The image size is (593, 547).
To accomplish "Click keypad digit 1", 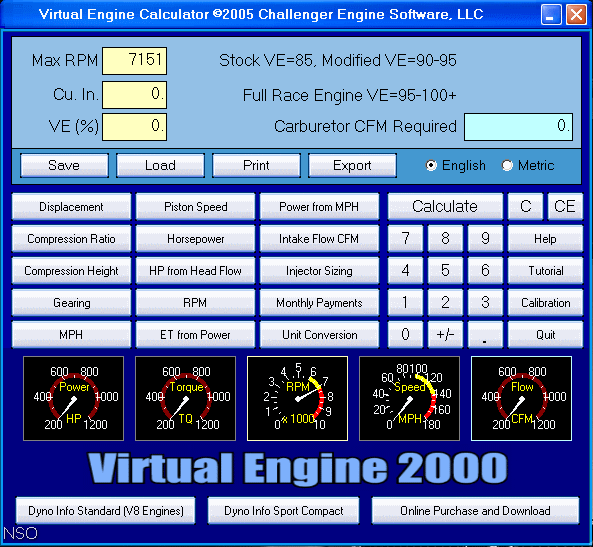I will point(405,303).
